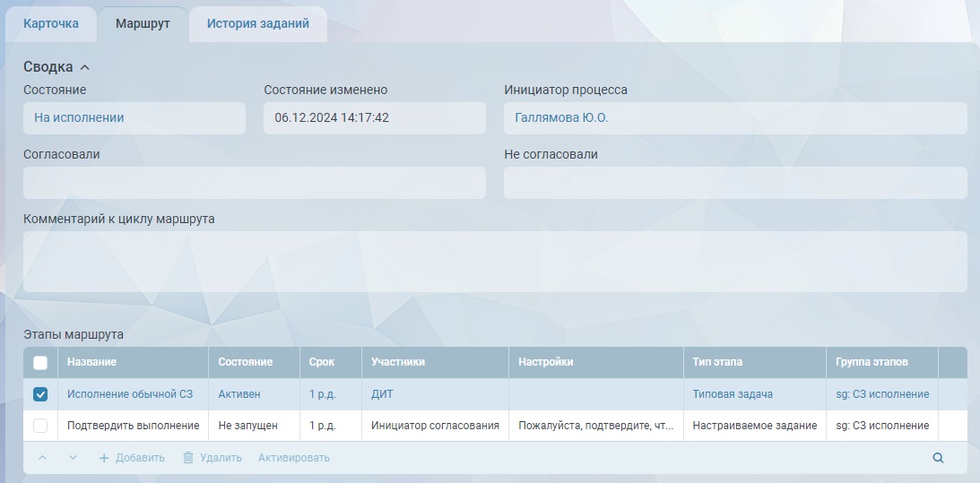
Task: Select the Маршрут tab
Action: coord(143,23)
